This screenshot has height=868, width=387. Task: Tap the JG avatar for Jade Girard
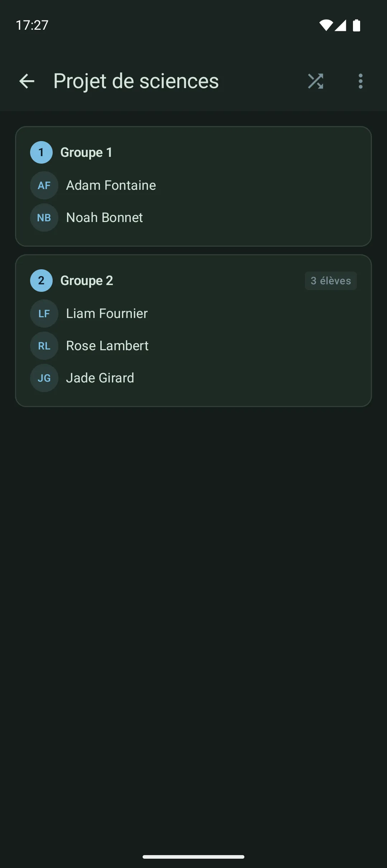(44, 378)
